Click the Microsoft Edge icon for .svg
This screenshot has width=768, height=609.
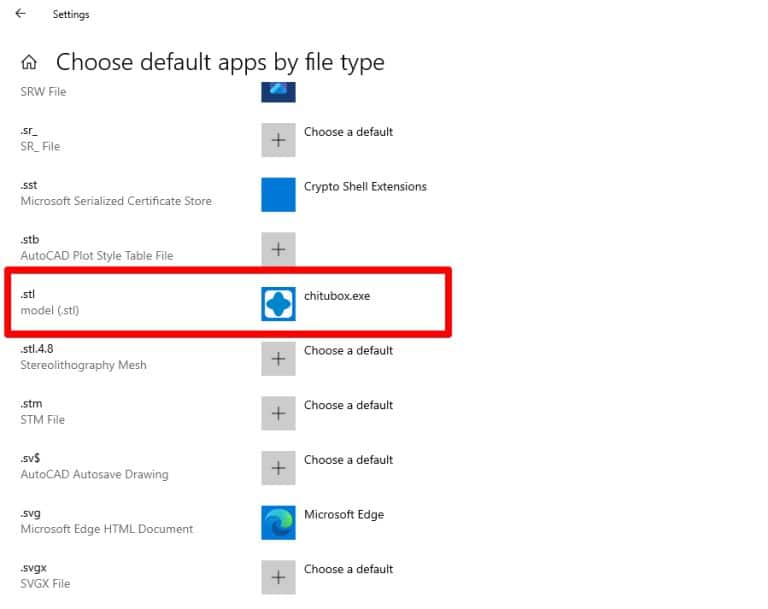pyautogui.click(x=278, y=522)
